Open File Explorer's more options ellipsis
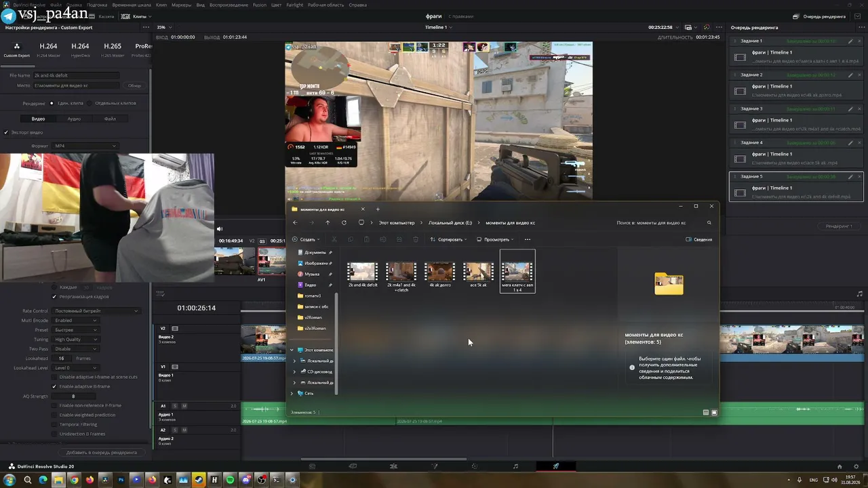868x488 pixels. [x=528, y=239]
